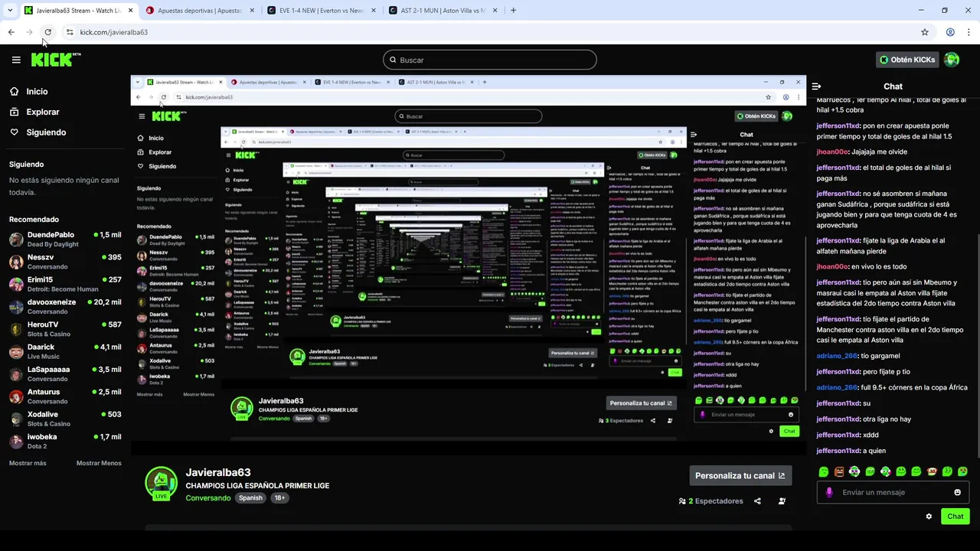Click the 18+ tag
The width and height of the screenshot is (980, 551).
[279, 498]
